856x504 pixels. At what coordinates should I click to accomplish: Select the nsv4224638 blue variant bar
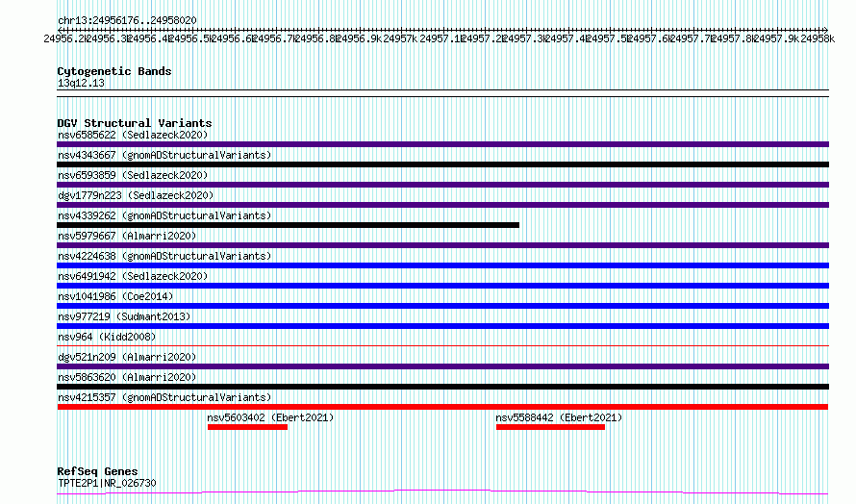coord(442,265)
